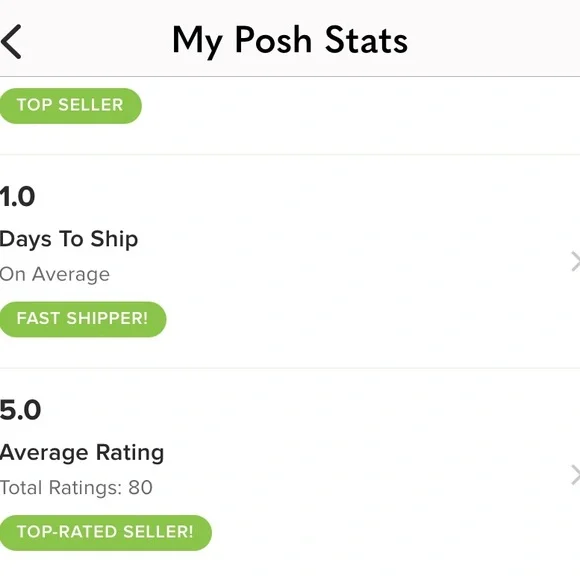The height and width of the screenshot is (580, 580).
Task: Click the My Posh Stats title
Action: click(x=290, y=41)
